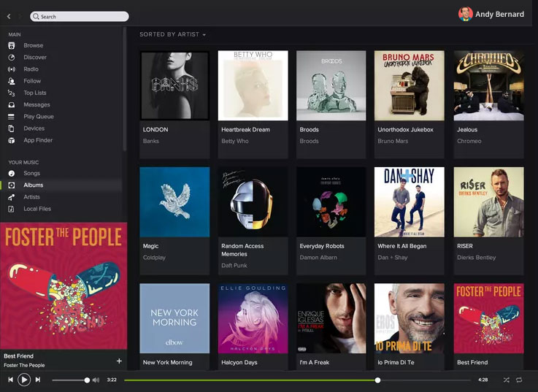This screenshot has width=538, height=392.
Task: Open the RISER album cover
Action: 488,201
